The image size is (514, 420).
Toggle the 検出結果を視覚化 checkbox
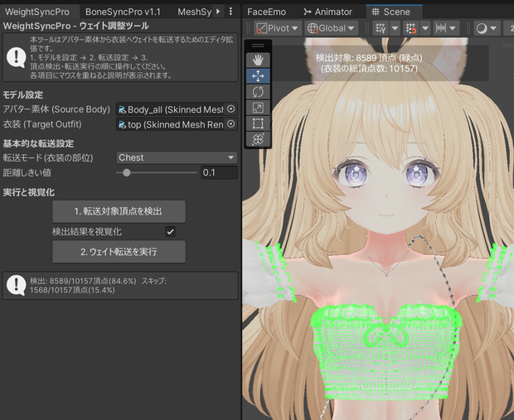pyautogui.click(x=170, y=232)
